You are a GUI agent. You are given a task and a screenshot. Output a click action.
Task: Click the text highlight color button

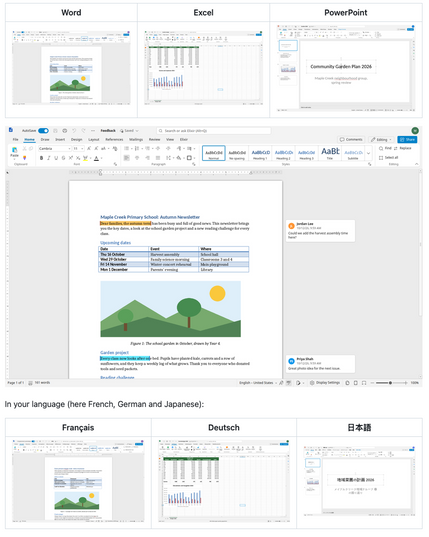pos(85,158)
